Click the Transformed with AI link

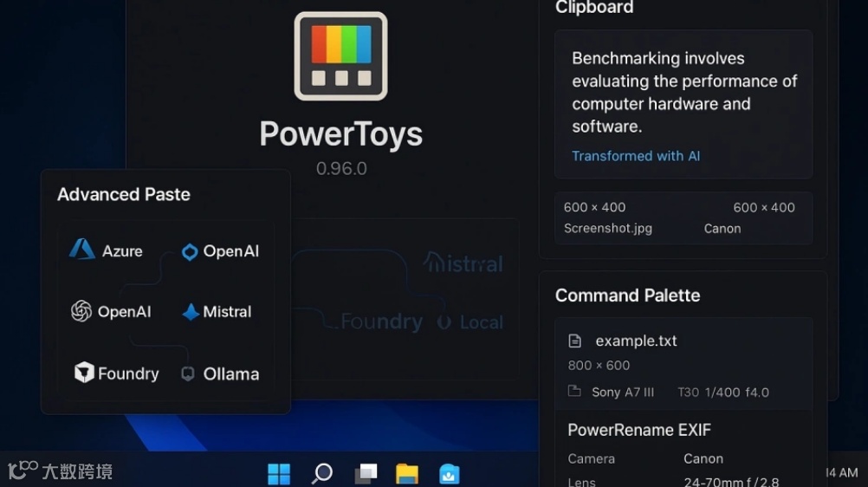(x=636, y=156)
